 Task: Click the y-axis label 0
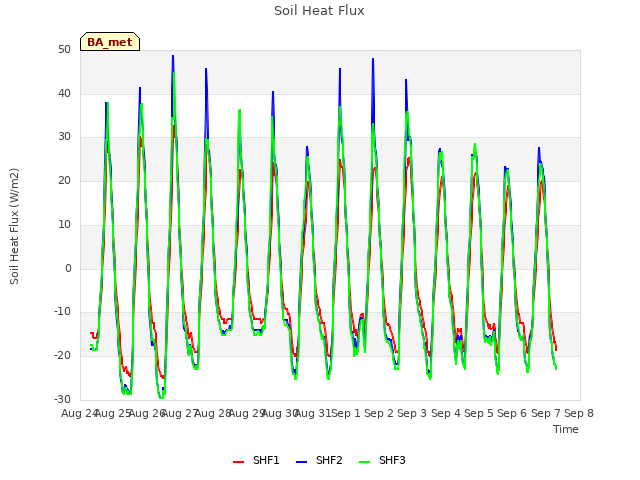[68, 268]
